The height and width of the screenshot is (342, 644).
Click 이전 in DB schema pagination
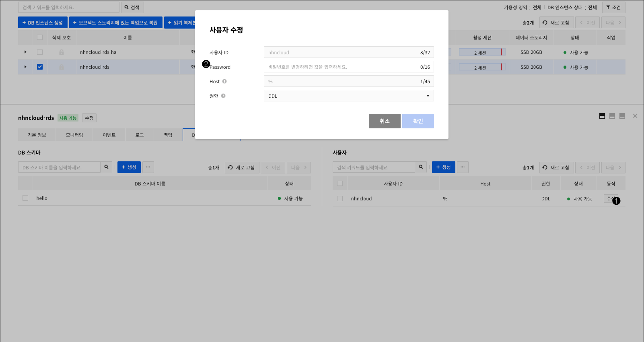pos(273,167)
